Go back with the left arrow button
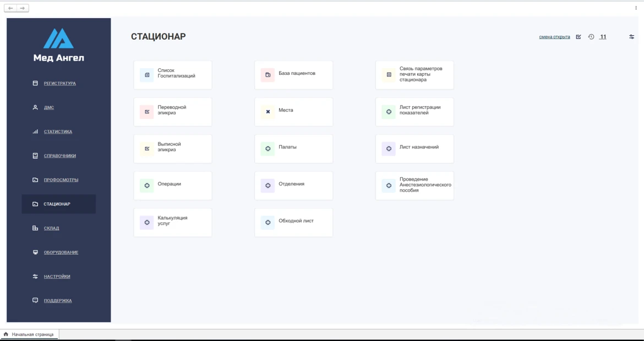 pyautogui.click(x=10, y=8)
